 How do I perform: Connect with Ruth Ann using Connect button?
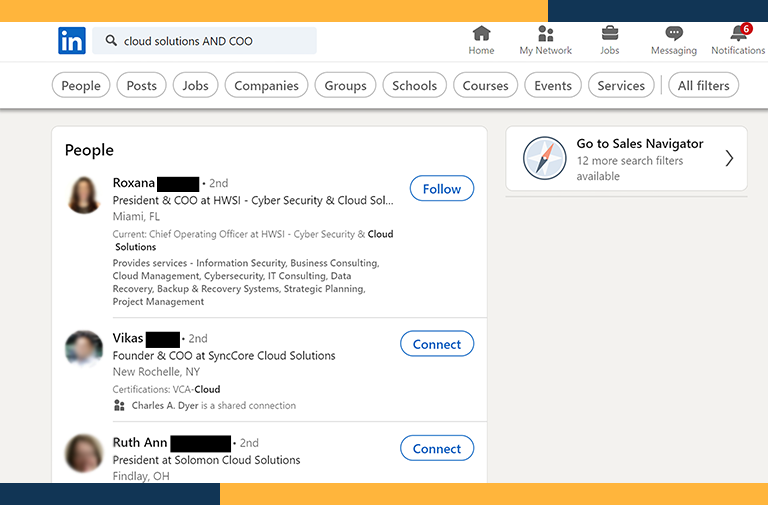pos(437,448)
